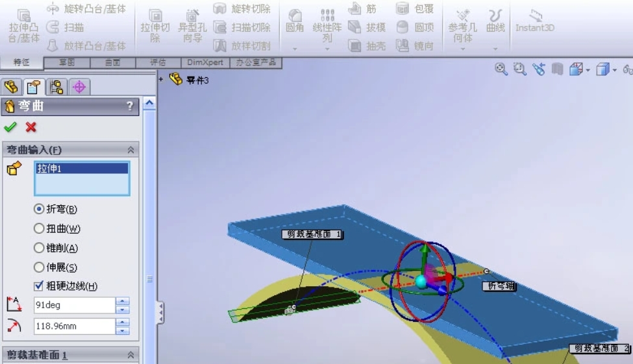This screenshot has width=633, height=364.
Task: Choose Swept Cut (扫描切除)
Action: pyautogui.click(x=242, y=27)
